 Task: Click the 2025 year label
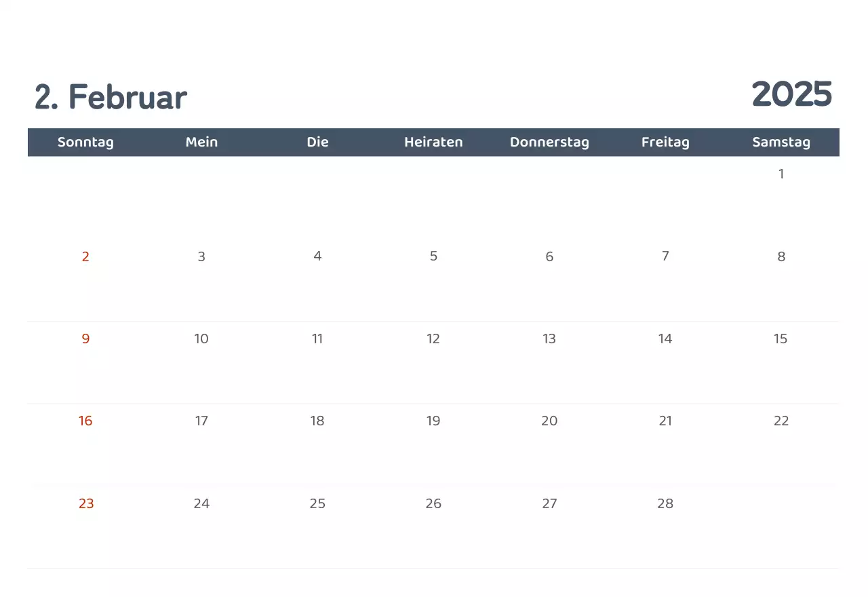791,94
